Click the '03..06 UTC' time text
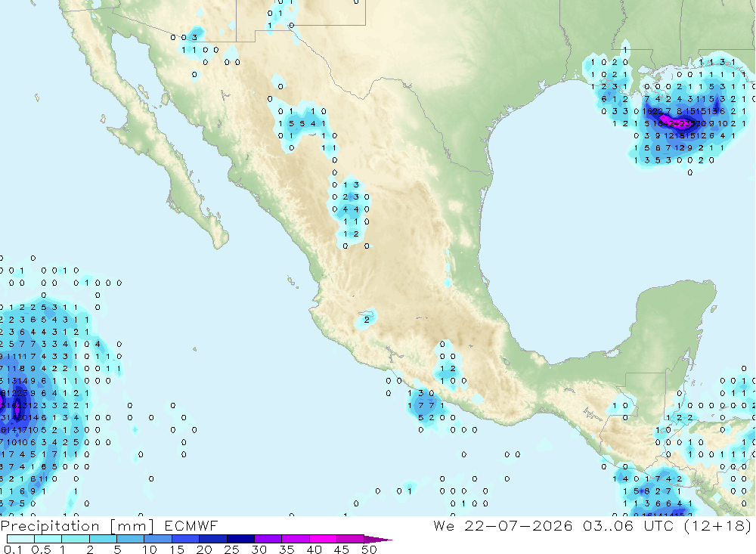 tap(628, 525)
